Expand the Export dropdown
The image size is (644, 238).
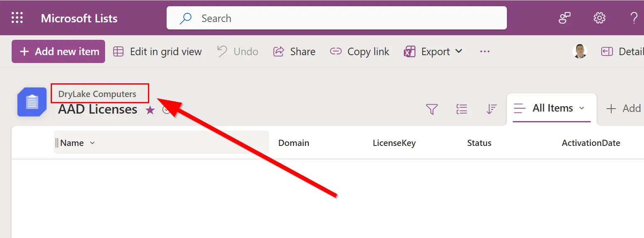tap(459, 51)
